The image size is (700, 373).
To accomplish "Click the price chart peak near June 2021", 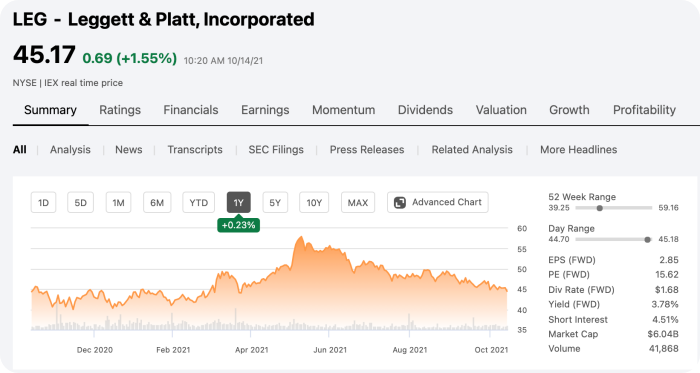I will pyautogui.click(x=301, y=237).
